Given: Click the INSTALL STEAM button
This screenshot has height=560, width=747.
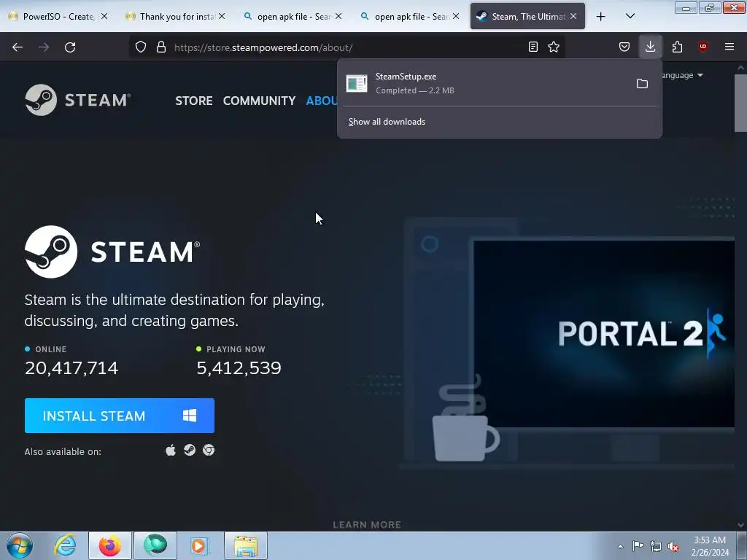Looking at the screenshot, I should [x=120, y=416].
